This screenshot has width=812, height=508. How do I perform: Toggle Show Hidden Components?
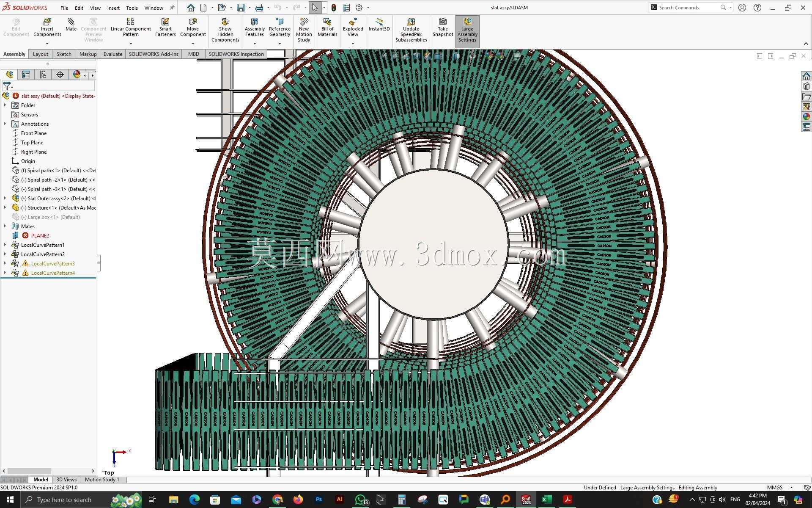(225, 30)
